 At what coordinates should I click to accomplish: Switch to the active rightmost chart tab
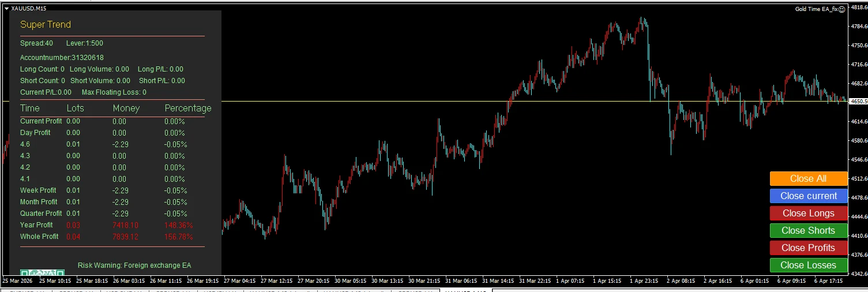(x=464, y=291)
